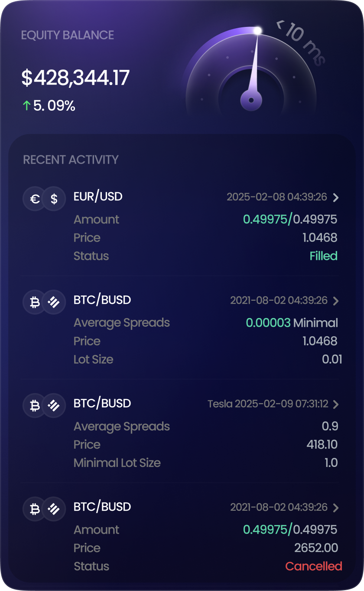Click the Equity Balance heading
The width and height of the screenshot is (364, 591).
(x=68, y=35)
